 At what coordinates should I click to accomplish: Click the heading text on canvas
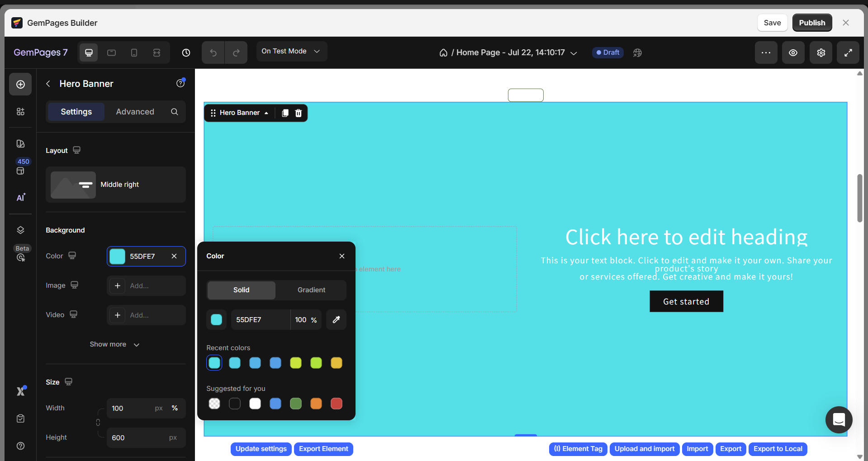pos(686,237)
